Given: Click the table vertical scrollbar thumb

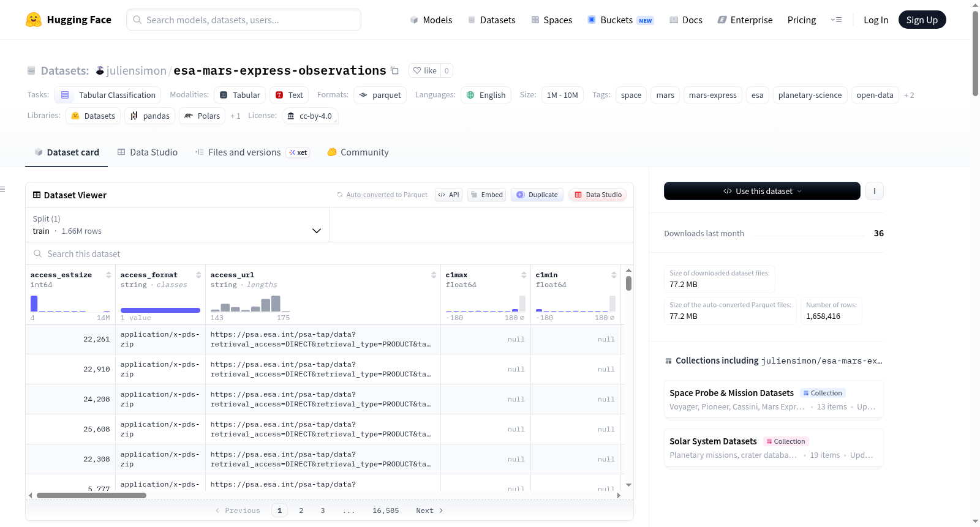Looking at the screenshot, I should pos(628,283).
